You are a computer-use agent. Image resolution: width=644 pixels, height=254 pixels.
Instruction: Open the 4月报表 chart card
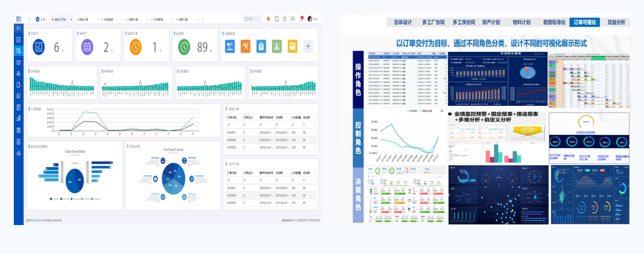[136, 83]
